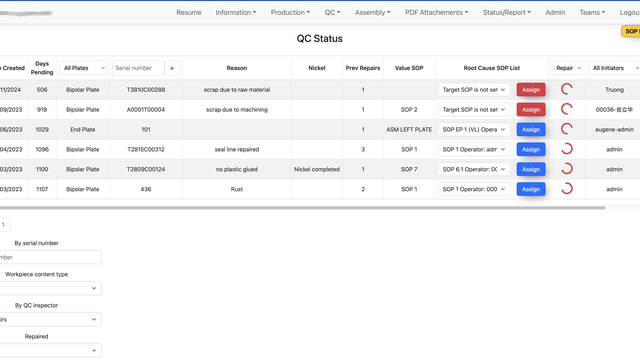Expand the All Initiators dropdown

(614, 68)
